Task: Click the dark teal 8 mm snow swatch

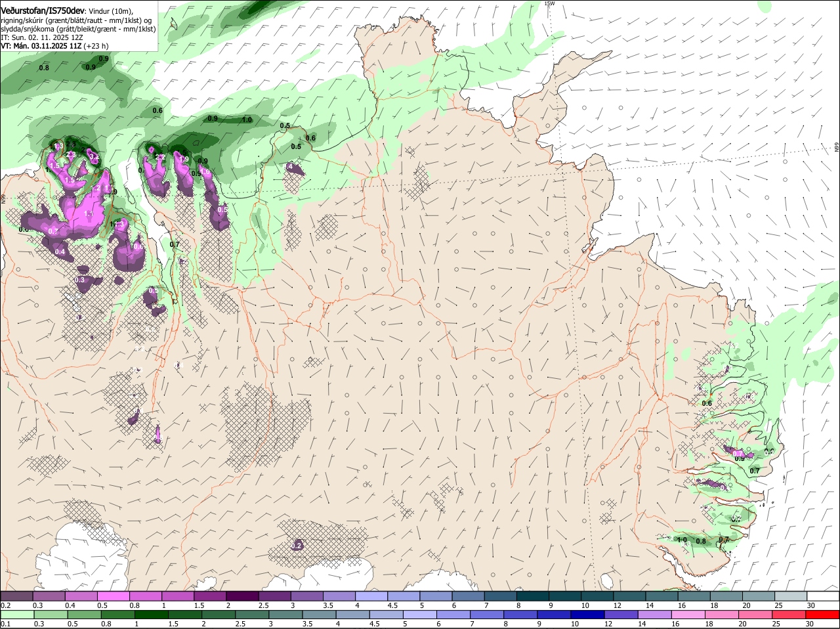Action: coord(533,596)
